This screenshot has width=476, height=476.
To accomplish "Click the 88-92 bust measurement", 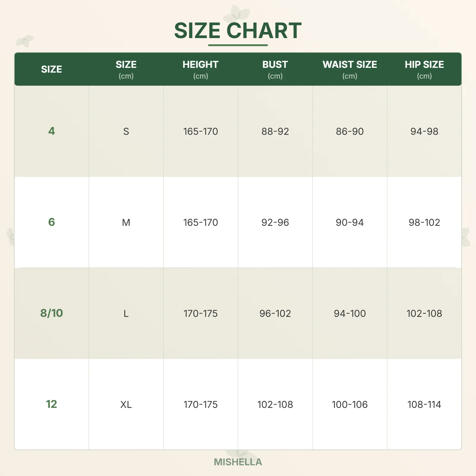I will pyautogui.click(x=275, y=131).
